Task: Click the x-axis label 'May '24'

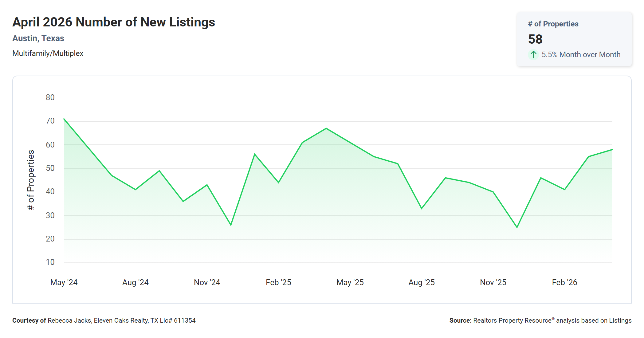Action: click(64, 282)
